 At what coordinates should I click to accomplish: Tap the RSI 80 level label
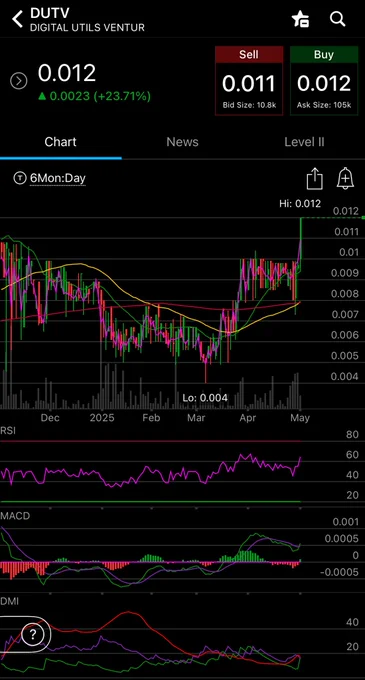click(352, 435)
